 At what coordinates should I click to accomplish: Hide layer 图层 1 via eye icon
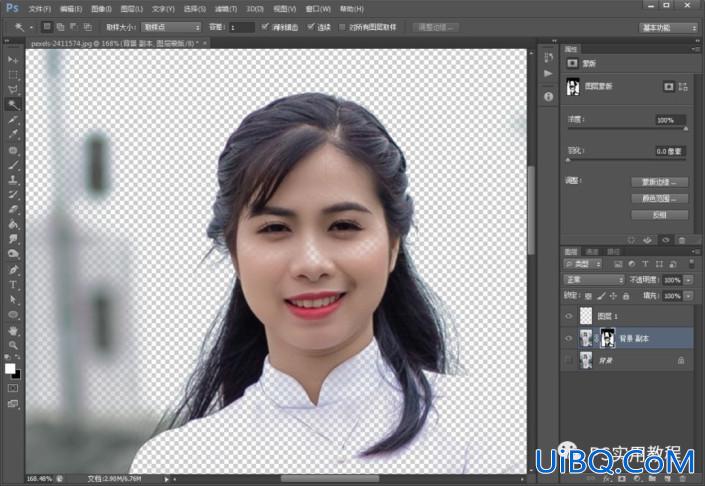point(569,316)
